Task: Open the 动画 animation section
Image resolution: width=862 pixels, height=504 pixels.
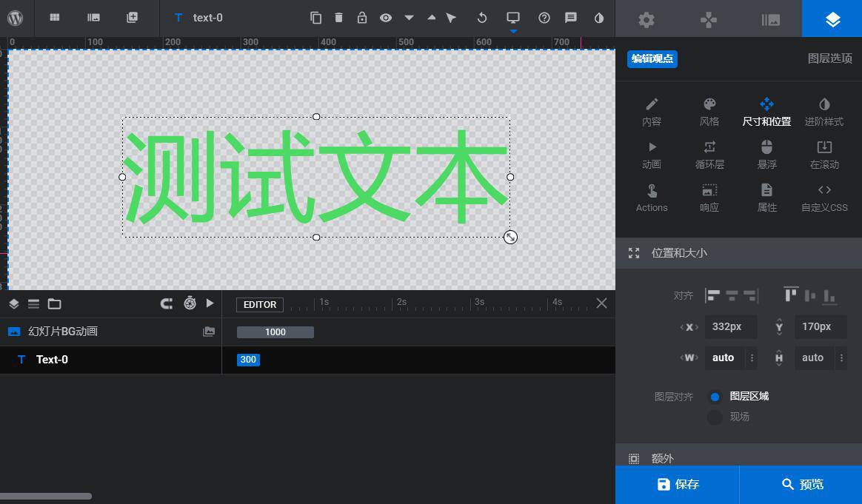Action: click(x=652, y=155)
